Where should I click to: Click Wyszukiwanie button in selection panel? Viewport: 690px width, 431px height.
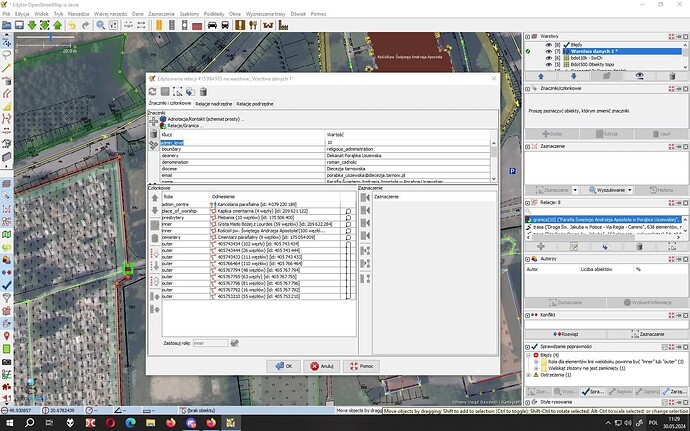pos(608,190)
